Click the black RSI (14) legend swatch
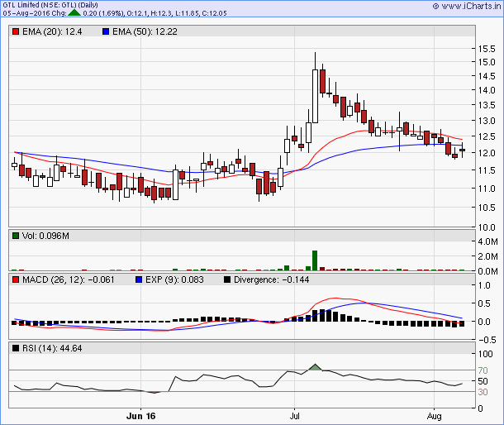The height and width of the screenshot is (425, 504). click(x=16, y=348)
